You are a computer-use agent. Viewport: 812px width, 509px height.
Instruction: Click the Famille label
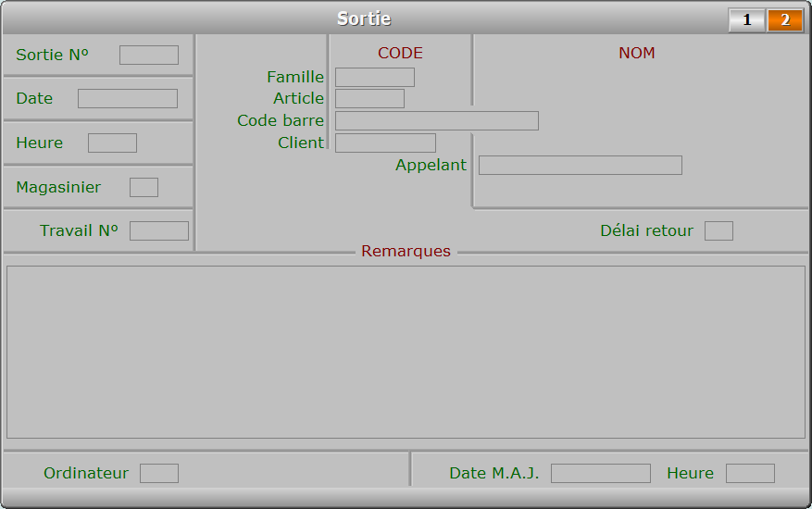click(x=295, y=77)
